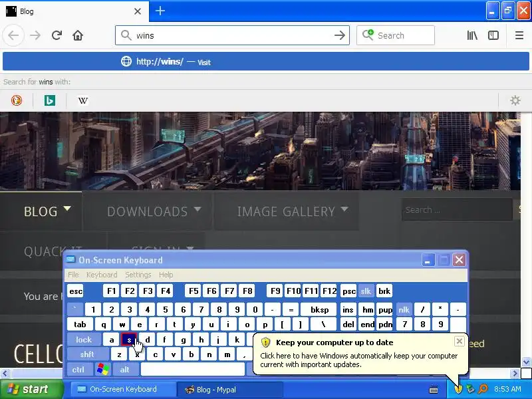Screen dimensions: 532x399
Task: Click the Windows logo key on keyboard
Action: pyautogui.click(x=103, y=369)
